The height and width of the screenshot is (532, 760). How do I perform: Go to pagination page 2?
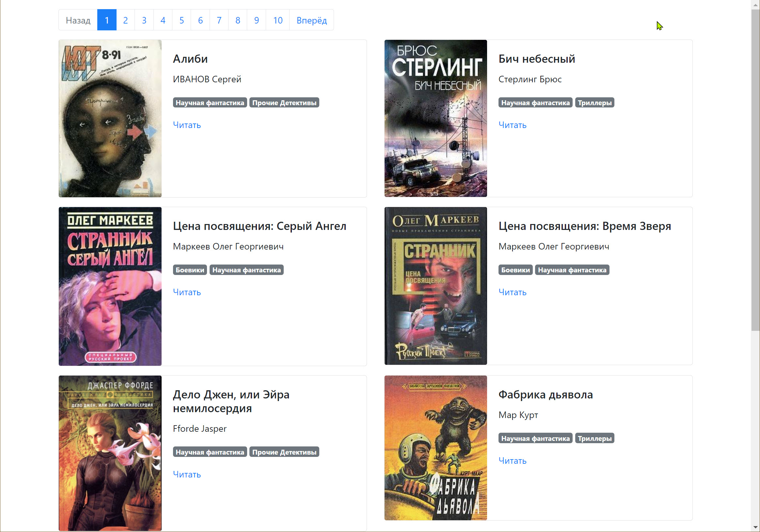pos(125,20)
